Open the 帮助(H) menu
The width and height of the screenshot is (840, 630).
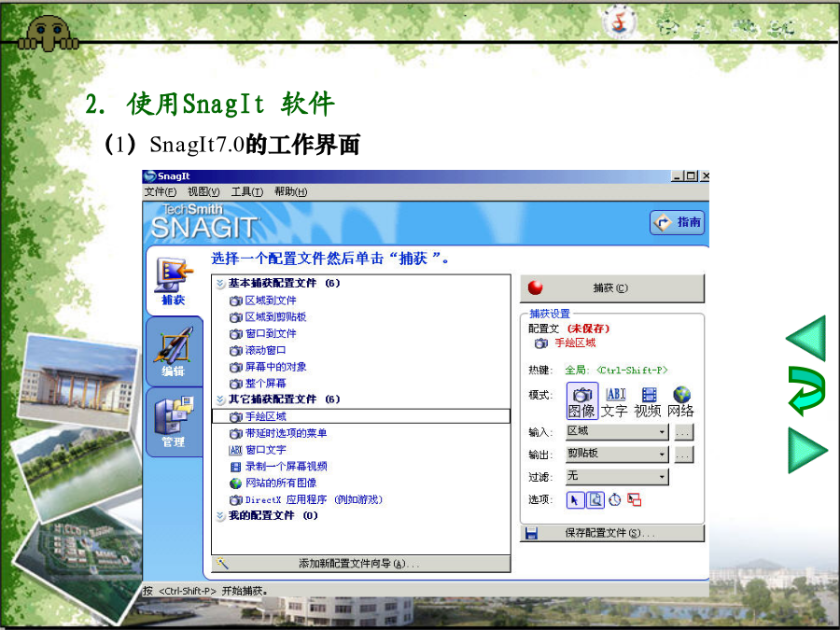click(x=291, y=191)
